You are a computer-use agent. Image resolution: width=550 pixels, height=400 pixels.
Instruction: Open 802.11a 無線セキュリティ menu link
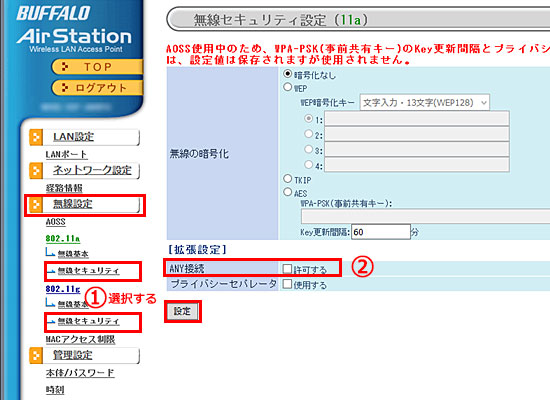(x=88, y=271)
